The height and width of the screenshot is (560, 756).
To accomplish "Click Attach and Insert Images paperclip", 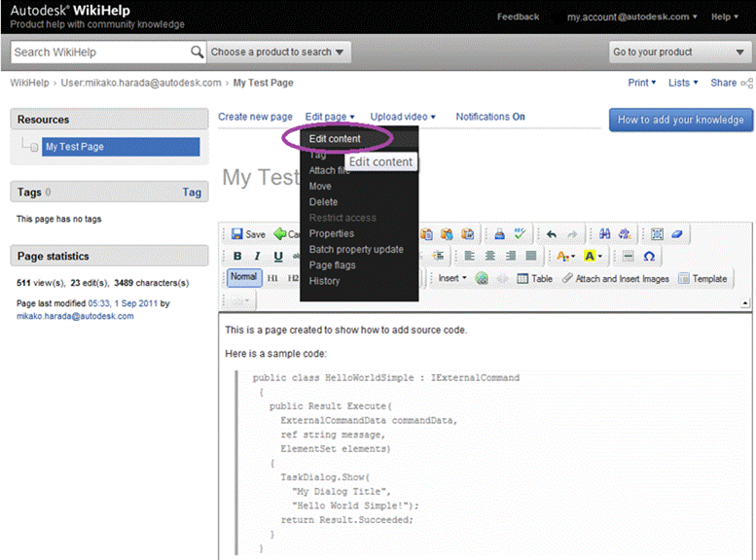I will 615,279.
